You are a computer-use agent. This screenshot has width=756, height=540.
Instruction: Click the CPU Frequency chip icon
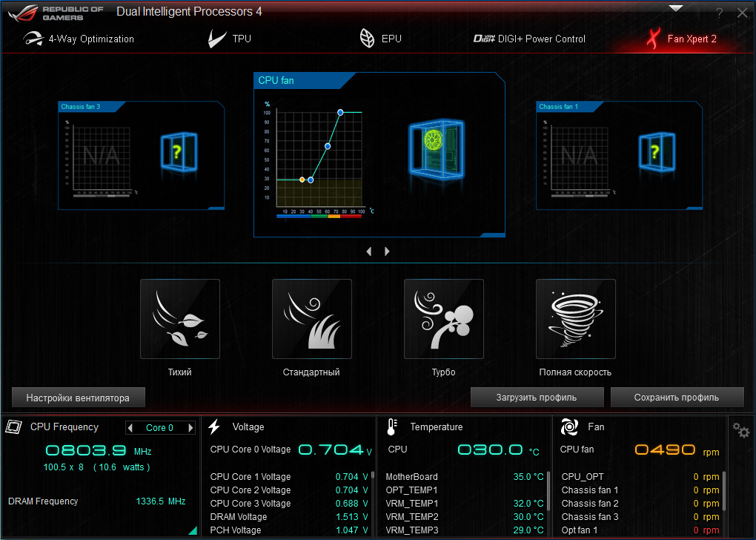click(x=13, y=427)
